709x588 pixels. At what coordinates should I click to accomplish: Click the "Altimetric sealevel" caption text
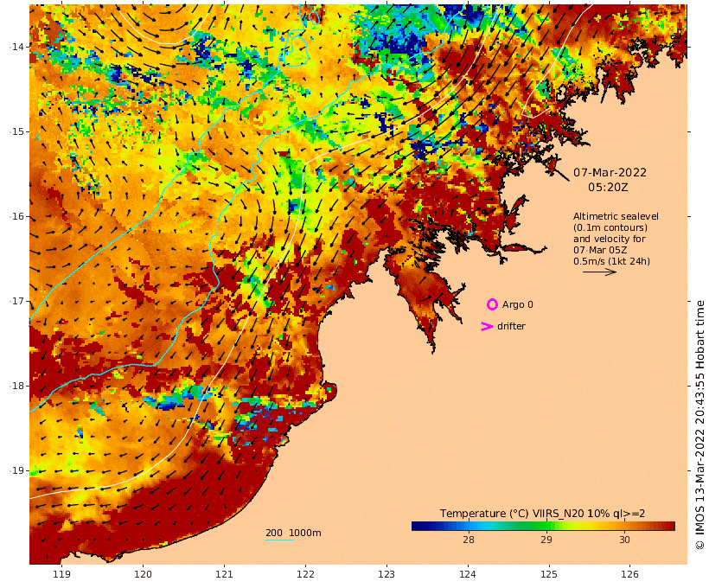click(616, 216)
